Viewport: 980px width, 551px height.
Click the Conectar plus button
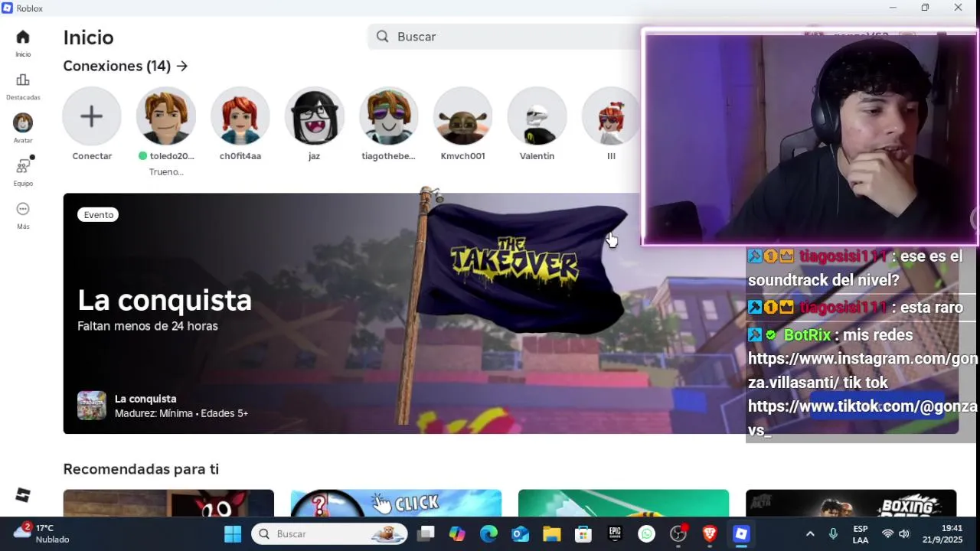pyautogui.click(x=92, y=116)
